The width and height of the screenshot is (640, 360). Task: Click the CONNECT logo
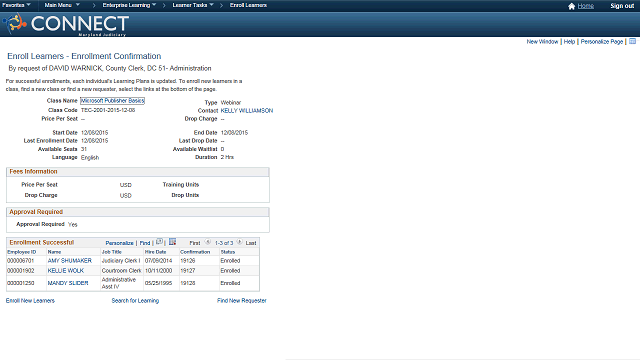pyautogui.click(x=66, y=24)
